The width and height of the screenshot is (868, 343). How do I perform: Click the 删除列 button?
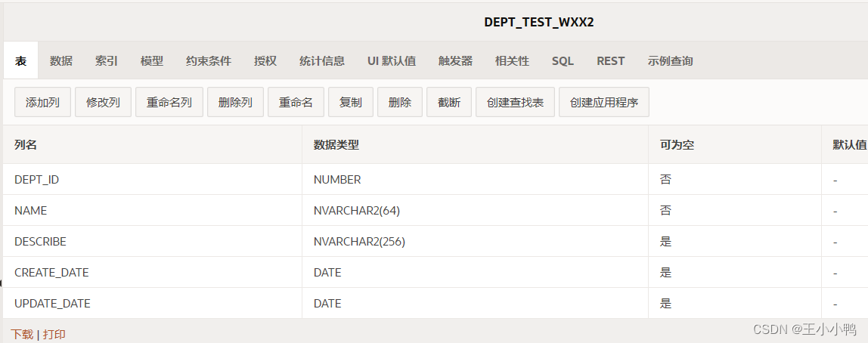pos(235,102)
